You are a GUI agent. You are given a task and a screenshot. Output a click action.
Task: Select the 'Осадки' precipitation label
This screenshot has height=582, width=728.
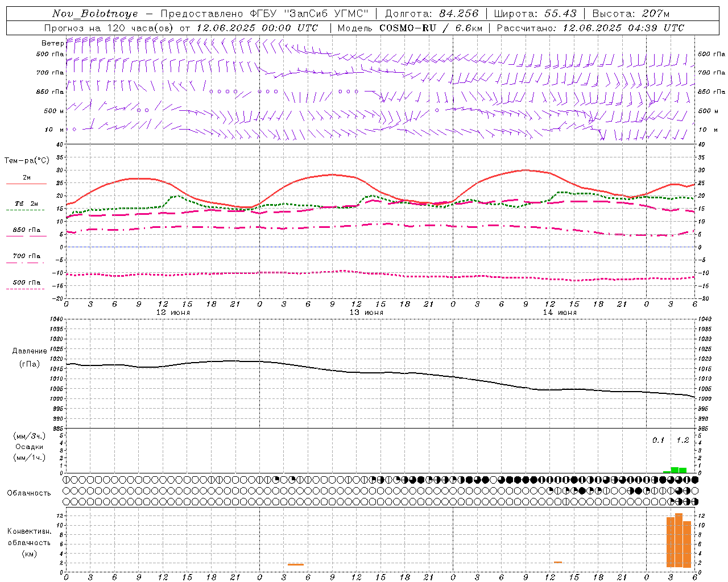tap(30, 447)
